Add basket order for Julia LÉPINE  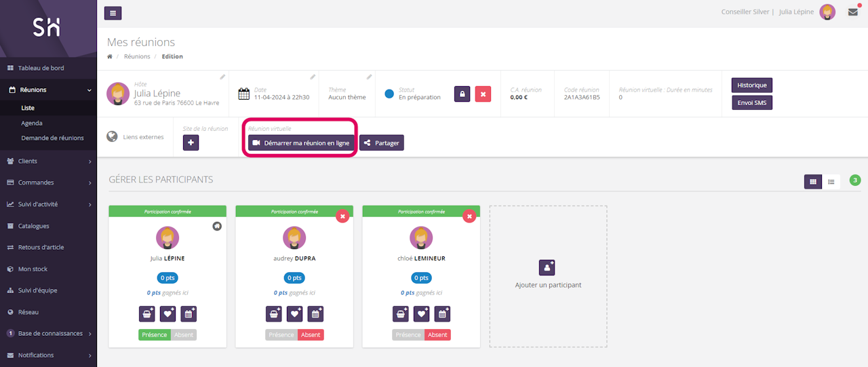click(146, 313)
